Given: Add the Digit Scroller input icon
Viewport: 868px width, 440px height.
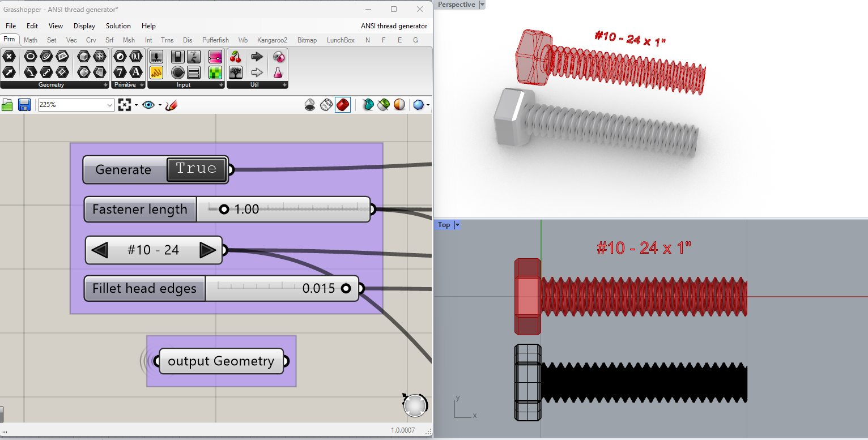Looking at the screenshot, I should click(x=194, y=56).
